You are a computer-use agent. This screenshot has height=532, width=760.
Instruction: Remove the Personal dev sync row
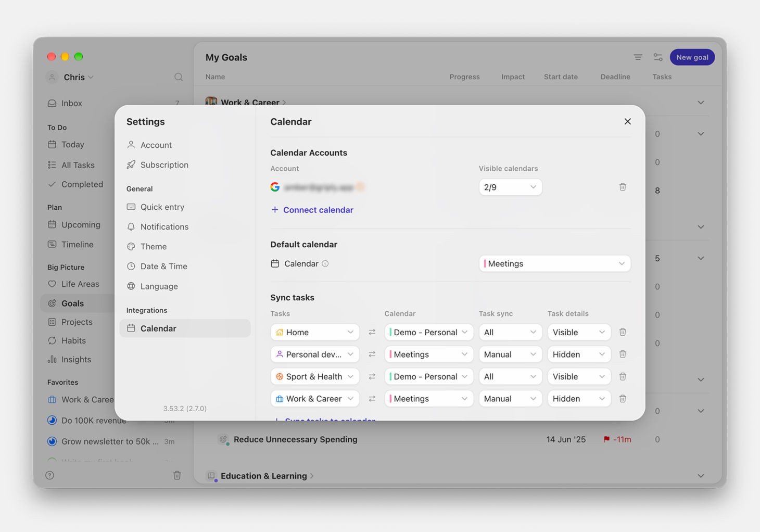click(623, 354)
